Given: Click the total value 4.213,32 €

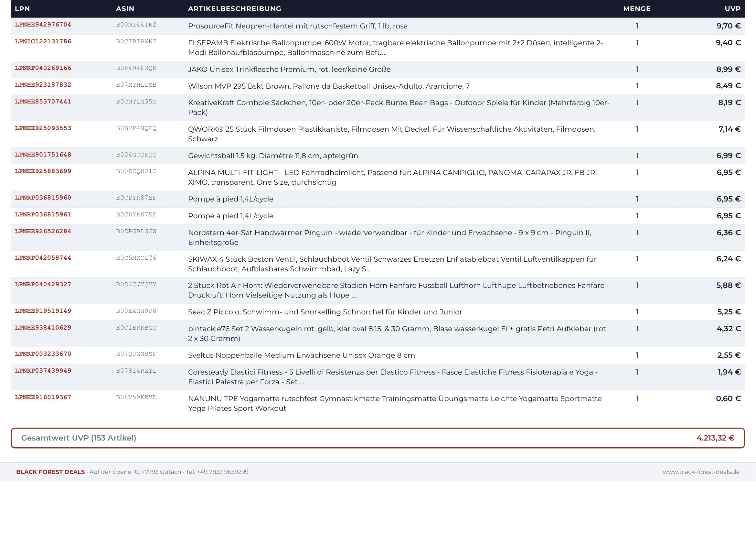Looking at the screenshot, I should pos(715,438).
